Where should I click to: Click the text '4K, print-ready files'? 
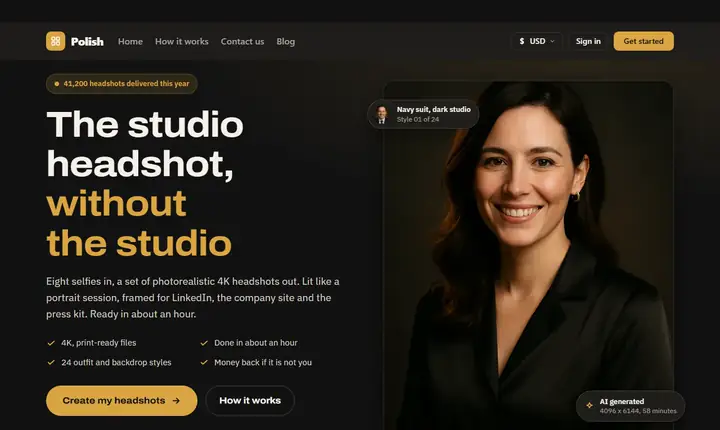point(99,343)
